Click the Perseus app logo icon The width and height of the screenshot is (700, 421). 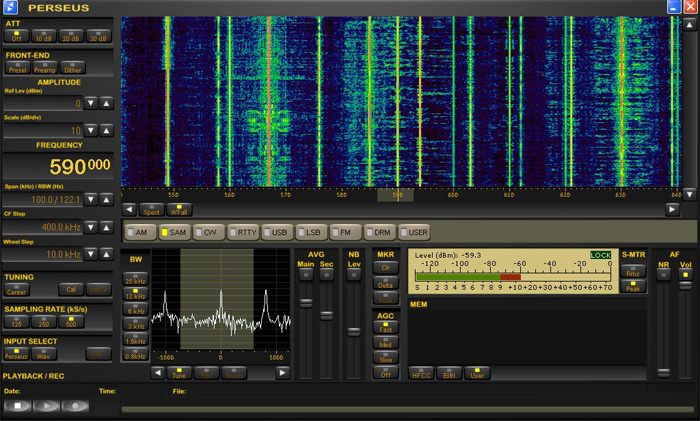[10, 7]
